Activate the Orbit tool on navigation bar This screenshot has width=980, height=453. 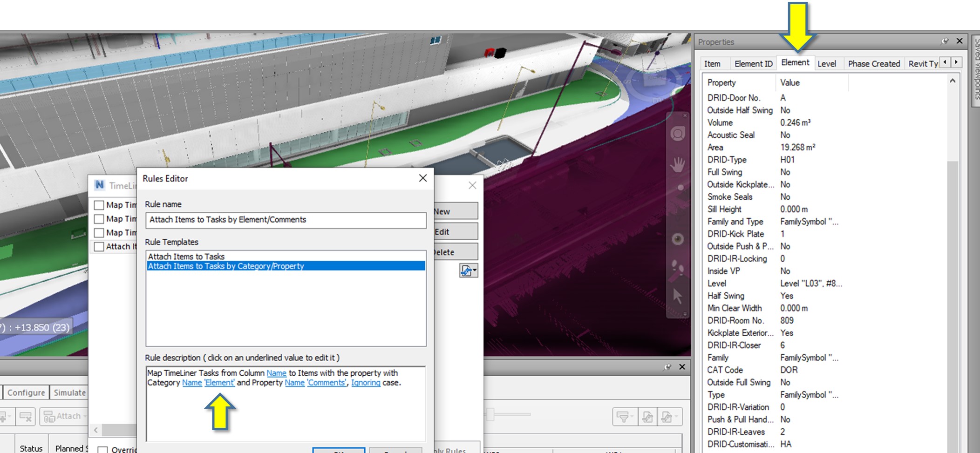[679, 186]
